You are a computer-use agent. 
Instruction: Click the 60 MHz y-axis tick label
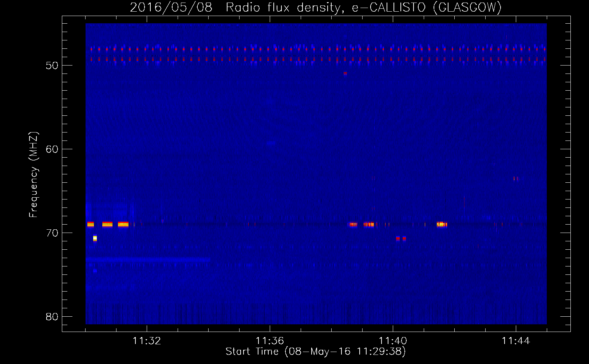pyautogui.click(x=52, y=149)
